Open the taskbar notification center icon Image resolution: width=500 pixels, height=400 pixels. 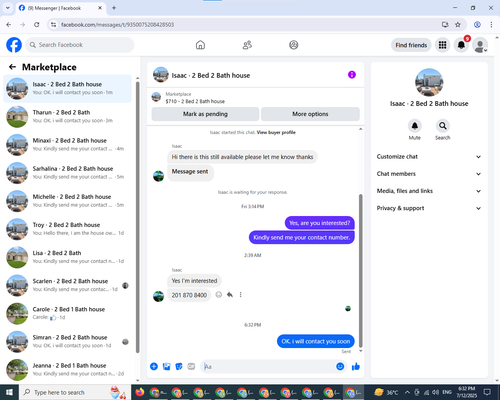(x=487, y=392)
